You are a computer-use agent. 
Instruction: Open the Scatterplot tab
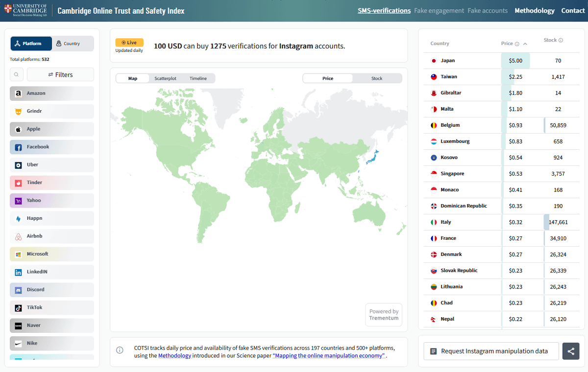pos(165,78)
